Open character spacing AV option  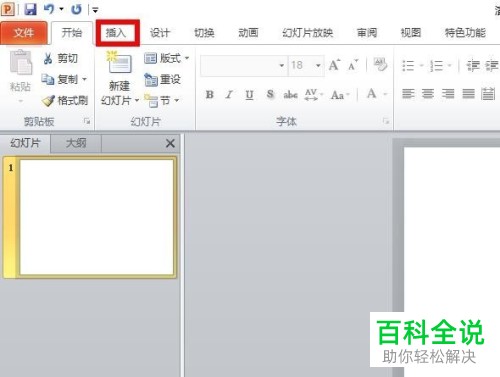click(313, 95)
